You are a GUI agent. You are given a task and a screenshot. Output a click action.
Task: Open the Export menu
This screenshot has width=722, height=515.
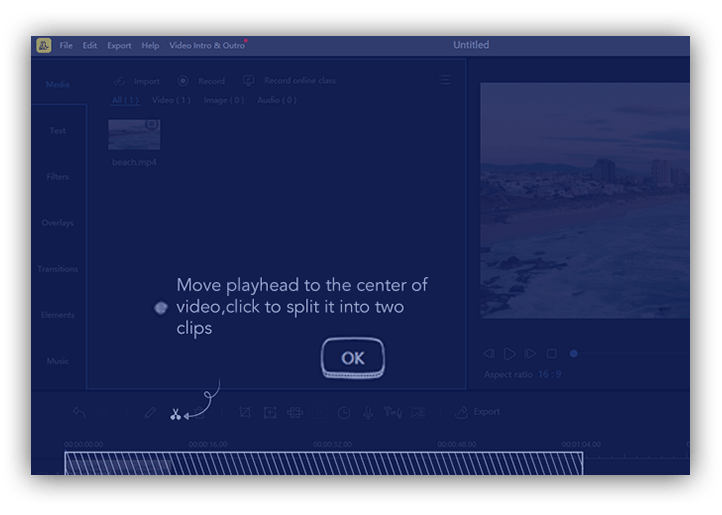(x=119, y=46)
